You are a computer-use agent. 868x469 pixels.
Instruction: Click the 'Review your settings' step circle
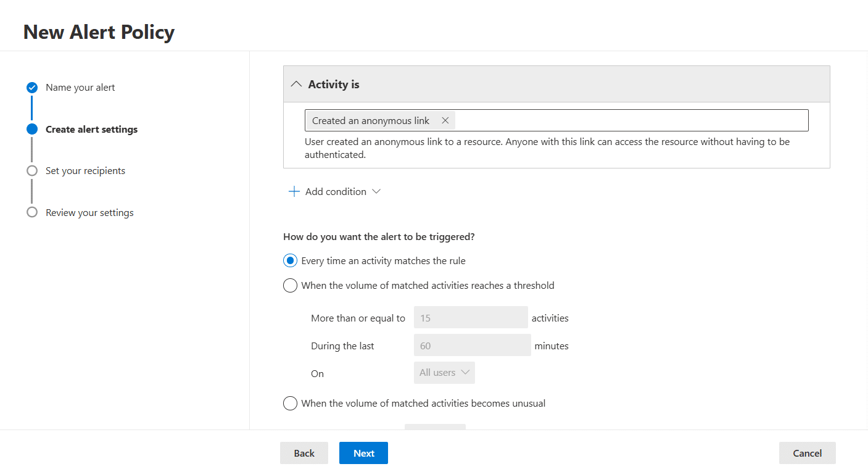pyautogui.click(x=32, y=212)
